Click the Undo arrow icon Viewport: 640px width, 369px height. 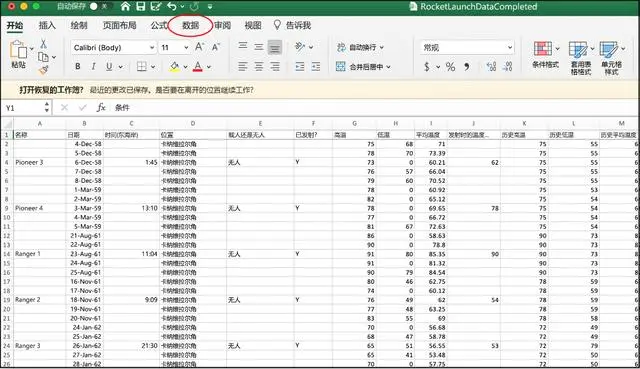point(171,6)
